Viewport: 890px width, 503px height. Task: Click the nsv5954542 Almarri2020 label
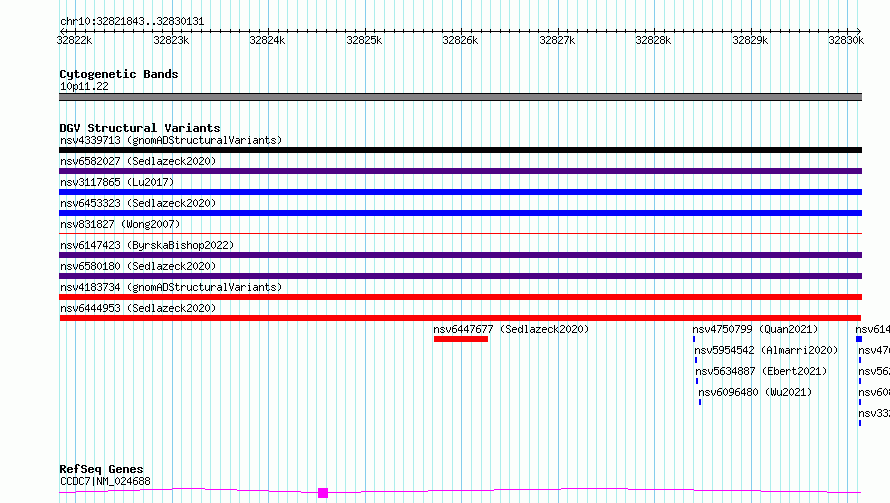point(766,350)
